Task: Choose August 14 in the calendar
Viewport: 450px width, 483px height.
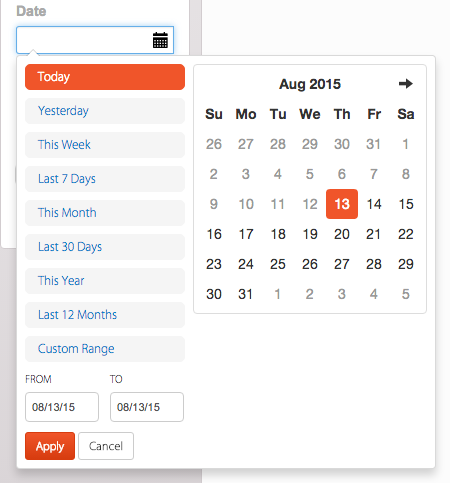Action: click(374, 204)
